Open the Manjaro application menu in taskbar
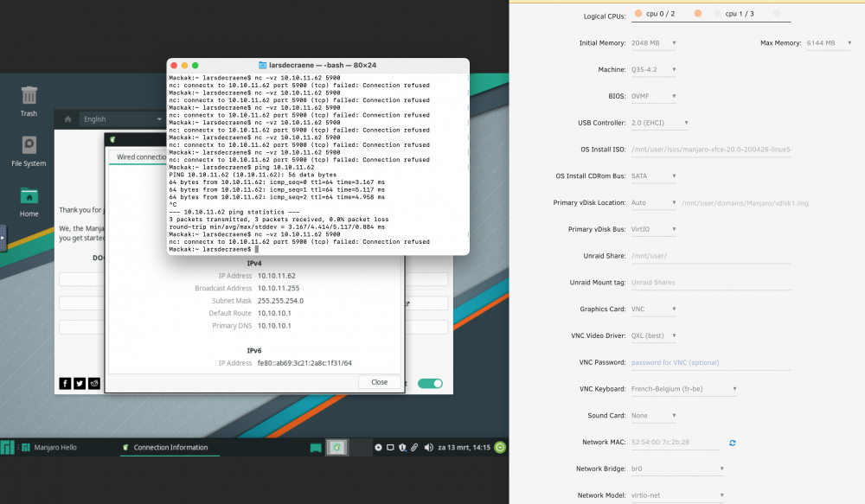This screenshot has width=865, height=504. pyautogui.click(x=7, y=447)
